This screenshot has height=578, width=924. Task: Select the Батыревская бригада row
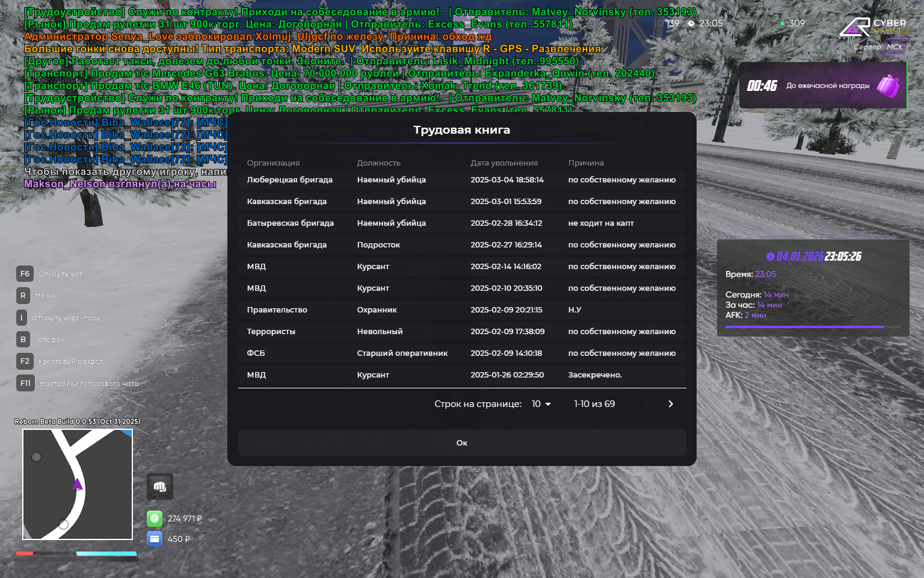462,223
